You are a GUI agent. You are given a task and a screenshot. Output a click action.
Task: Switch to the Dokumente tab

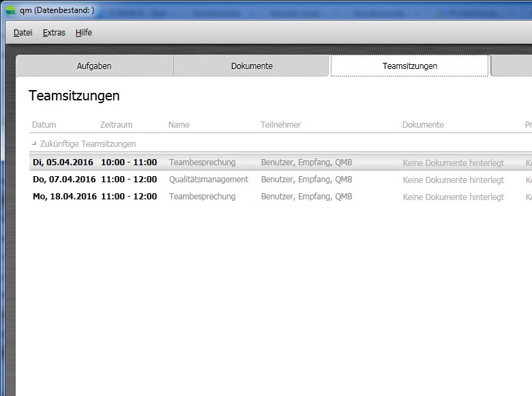point(252,66)
